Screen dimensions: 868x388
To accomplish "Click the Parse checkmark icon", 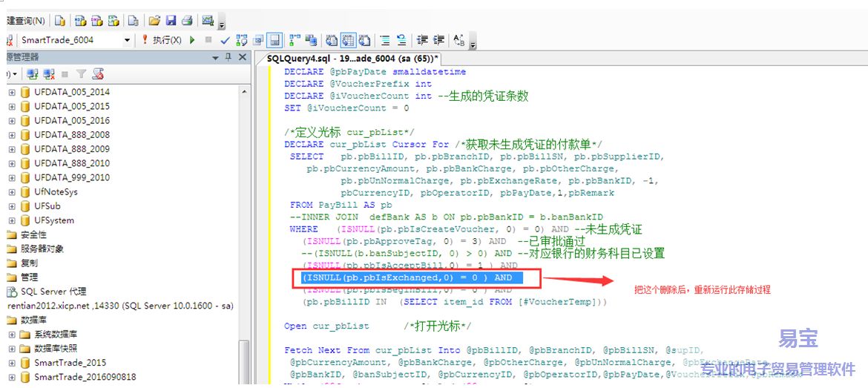I will [225, 40].
